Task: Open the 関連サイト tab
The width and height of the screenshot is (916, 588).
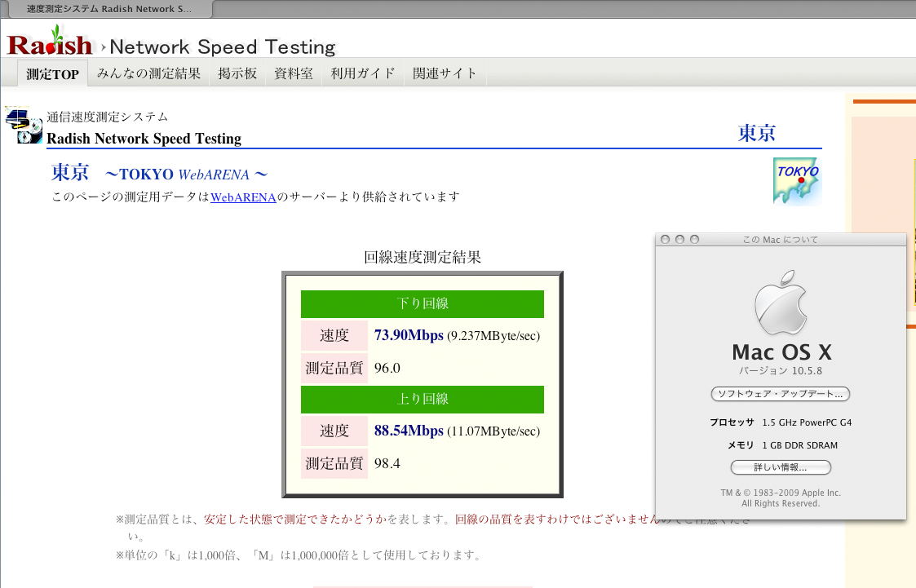Action: click(x=445, y=73)
